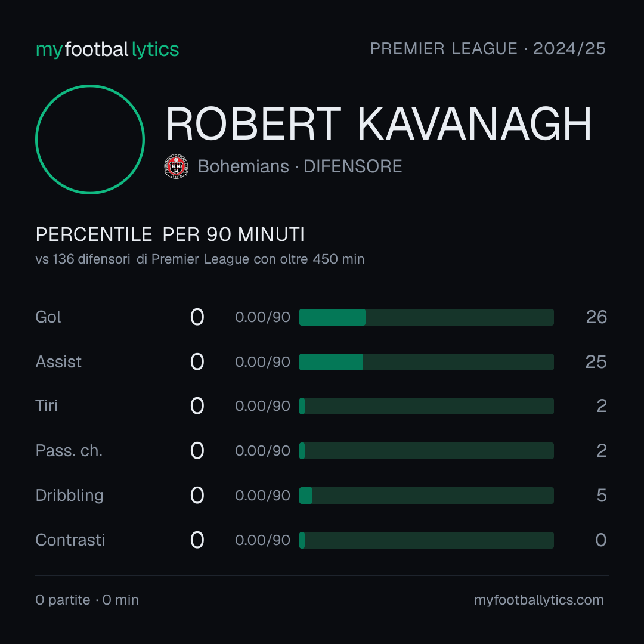Viewport: 644px width, 644px height.
Task: Click the Contrasti percentile bar
Action: (x=426, y=540)
